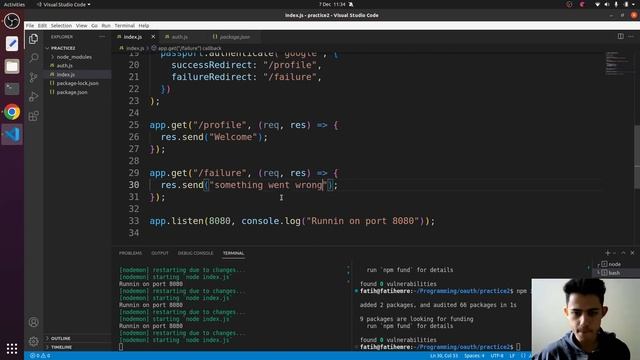Select the node terminal instance
This screenshot has width=640, height=360.
tap(614, 264)
